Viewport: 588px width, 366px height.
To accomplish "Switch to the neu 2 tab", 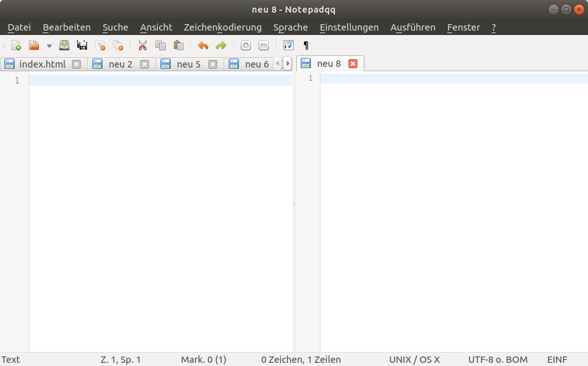I will point(120,64).
